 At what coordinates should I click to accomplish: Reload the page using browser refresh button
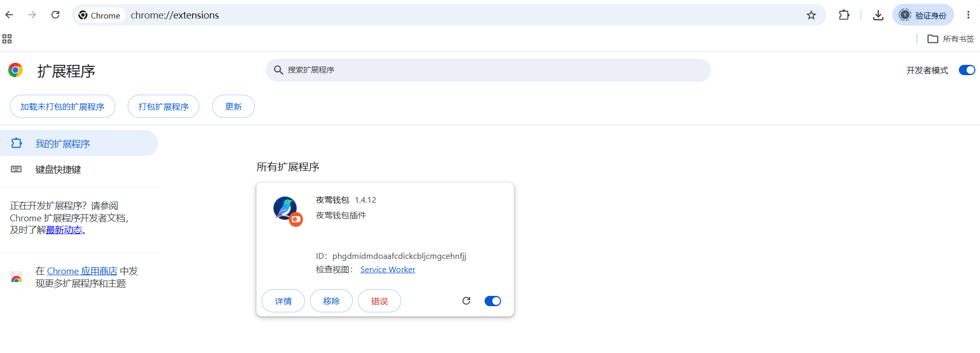(x=56, y=15)
